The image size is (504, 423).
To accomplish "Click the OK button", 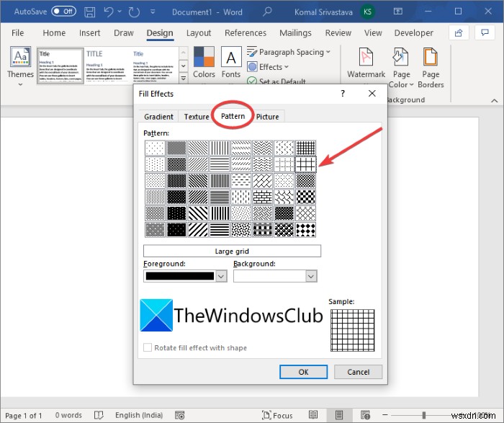I will click(x=303, y=372).
